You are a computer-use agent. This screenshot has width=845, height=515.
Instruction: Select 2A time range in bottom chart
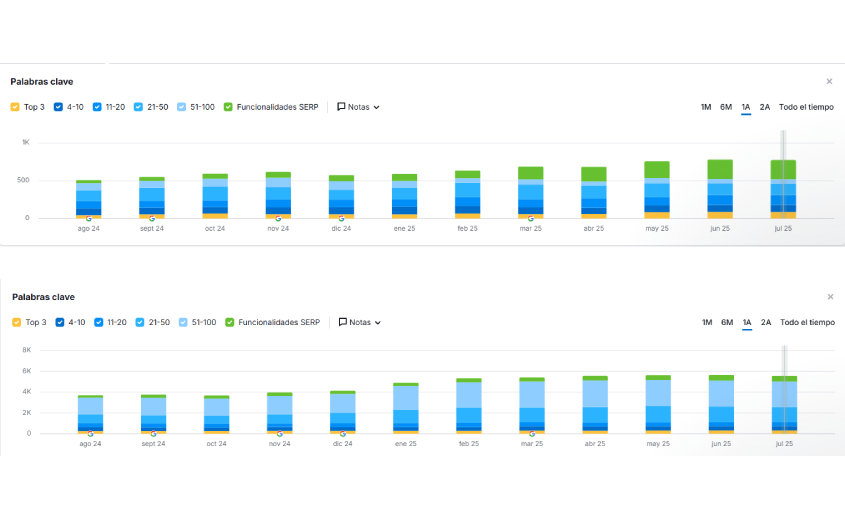pyautogui.click(x=765, y=323)
